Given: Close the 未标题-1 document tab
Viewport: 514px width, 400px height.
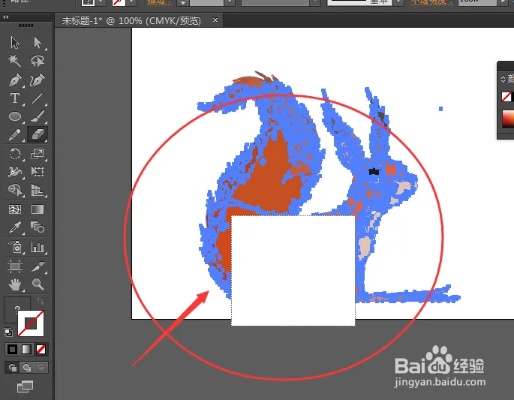Looking at the screenshot, I should coord(215,20).
